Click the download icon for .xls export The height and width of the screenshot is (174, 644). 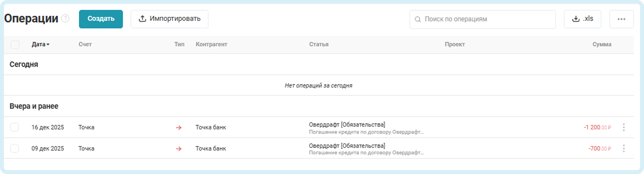tap(576, 19)
